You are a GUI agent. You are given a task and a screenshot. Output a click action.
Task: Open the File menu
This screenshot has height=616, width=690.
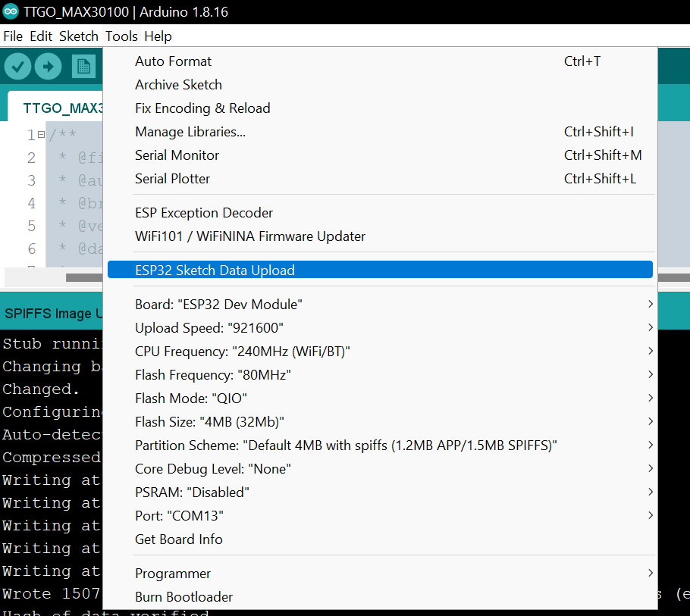coord(13,36)
